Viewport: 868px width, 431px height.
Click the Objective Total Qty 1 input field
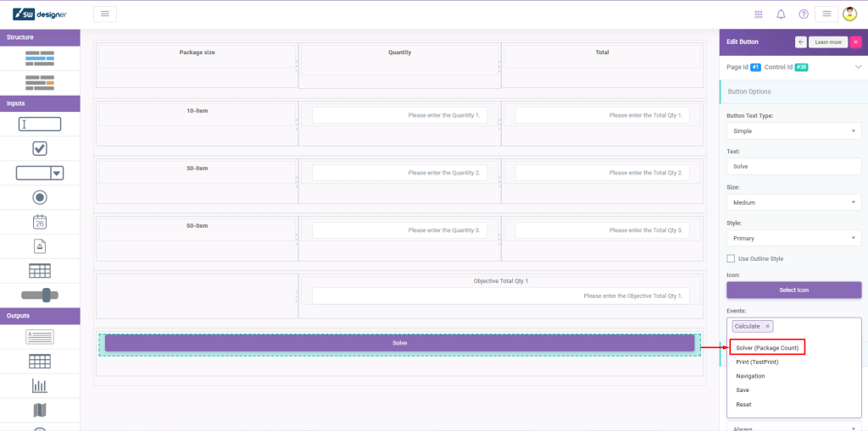point(499,296)
